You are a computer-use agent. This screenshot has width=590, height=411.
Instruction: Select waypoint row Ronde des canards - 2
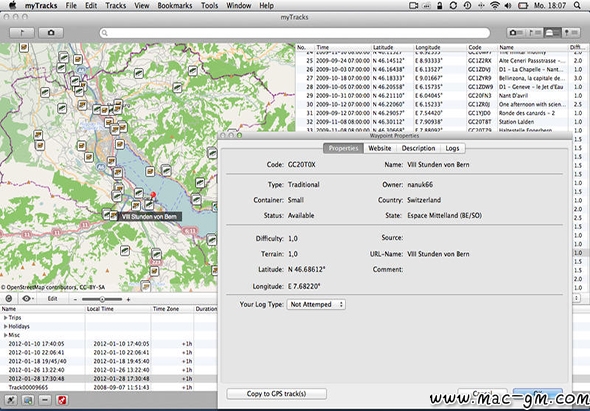442,113
